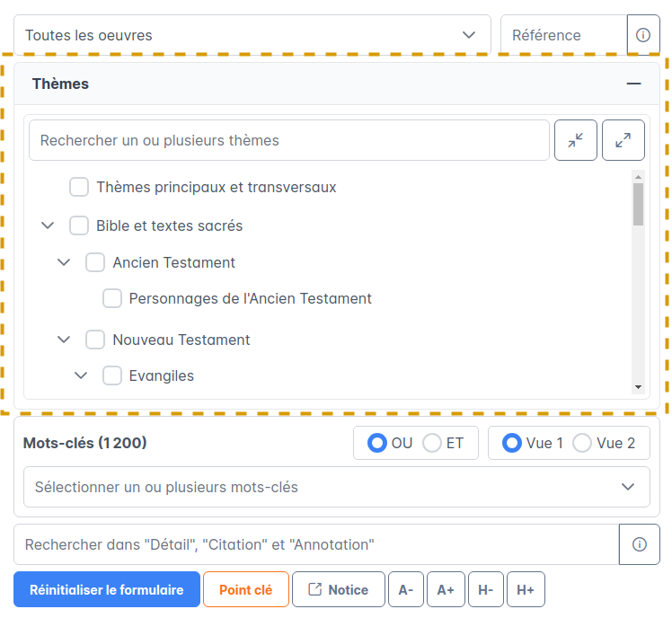Collapse the Thèmes panel with minus icon
The width and height of the screenshot is (672, 618).
pos(634,84)
